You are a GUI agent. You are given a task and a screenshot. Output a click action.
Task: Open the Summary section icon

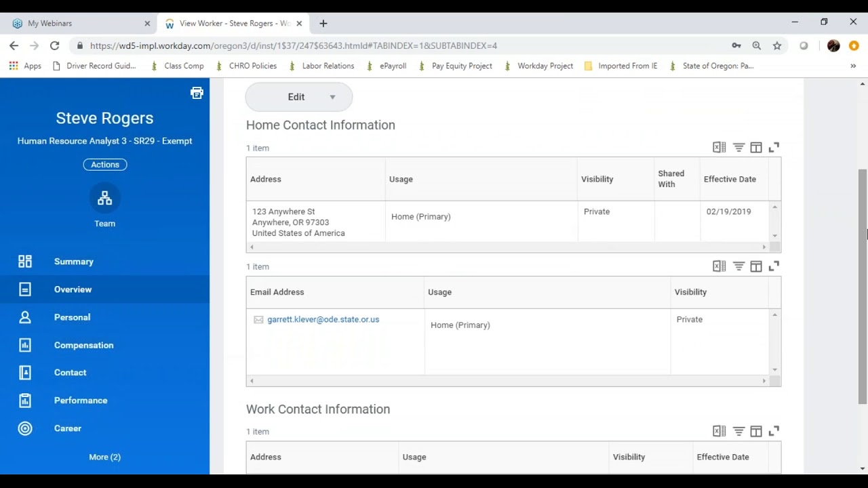[25, 262]
